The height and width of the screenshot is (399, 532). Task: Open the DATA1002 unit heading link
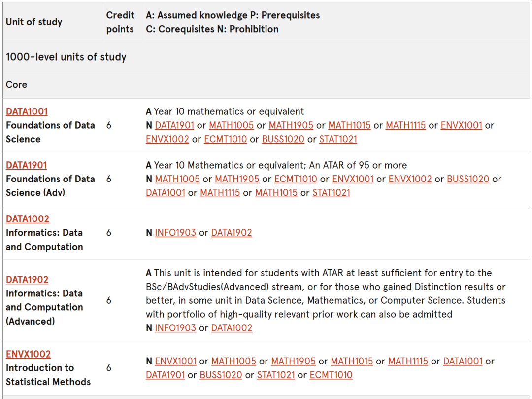(28, 218)
